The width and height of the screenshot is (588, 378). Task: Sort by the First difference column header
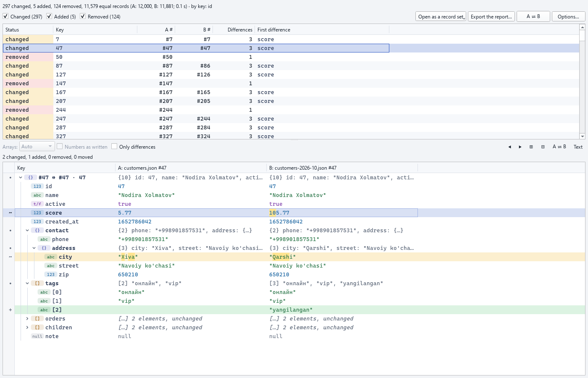click(322, 30)
